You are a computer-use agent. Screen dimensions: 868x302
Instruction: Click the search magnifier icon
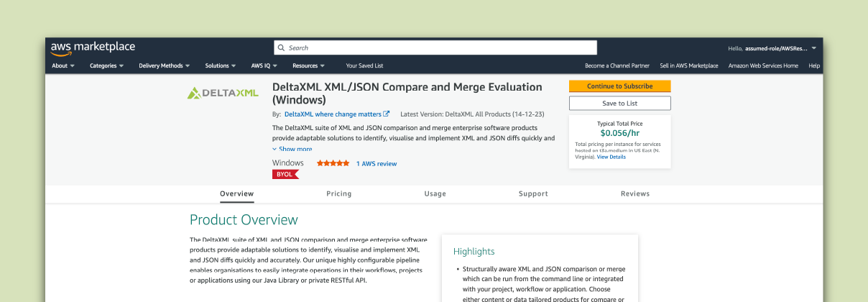281,48
